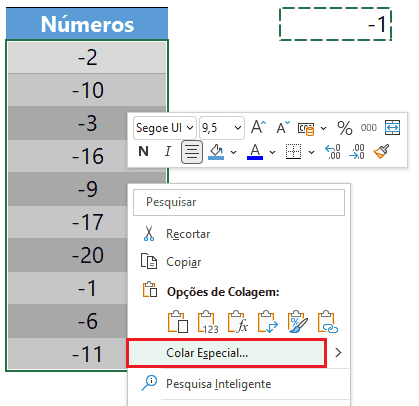Toggle bold (N) formatting
The width and height of the screenshot is (419, 406).
(x=143, y=152)
